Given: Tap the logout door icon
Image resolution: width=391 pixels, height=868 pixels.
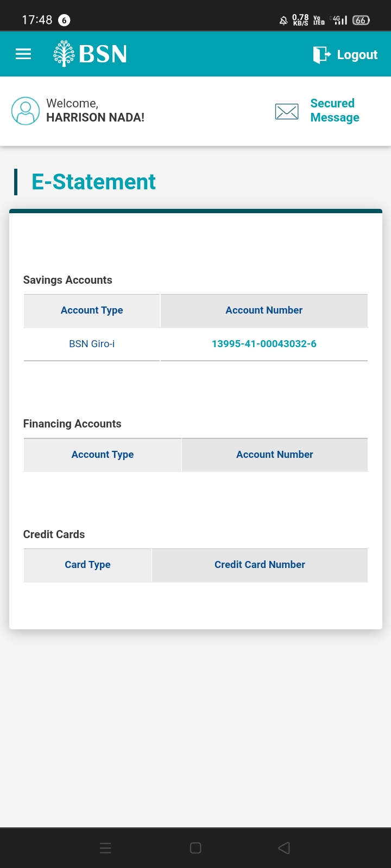Looking at the screenshot, I should 321,55.
